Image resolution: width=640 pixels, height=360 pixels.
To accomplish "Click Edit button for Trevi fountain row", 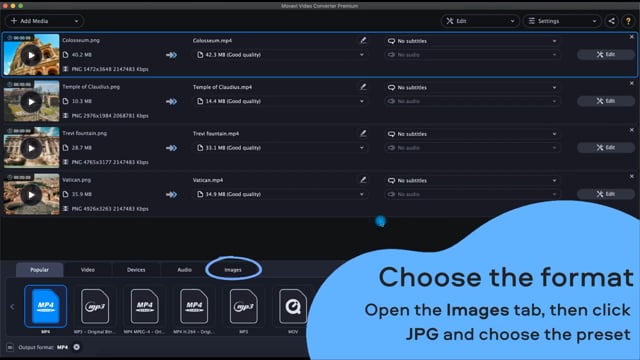I will click(606, 147).
